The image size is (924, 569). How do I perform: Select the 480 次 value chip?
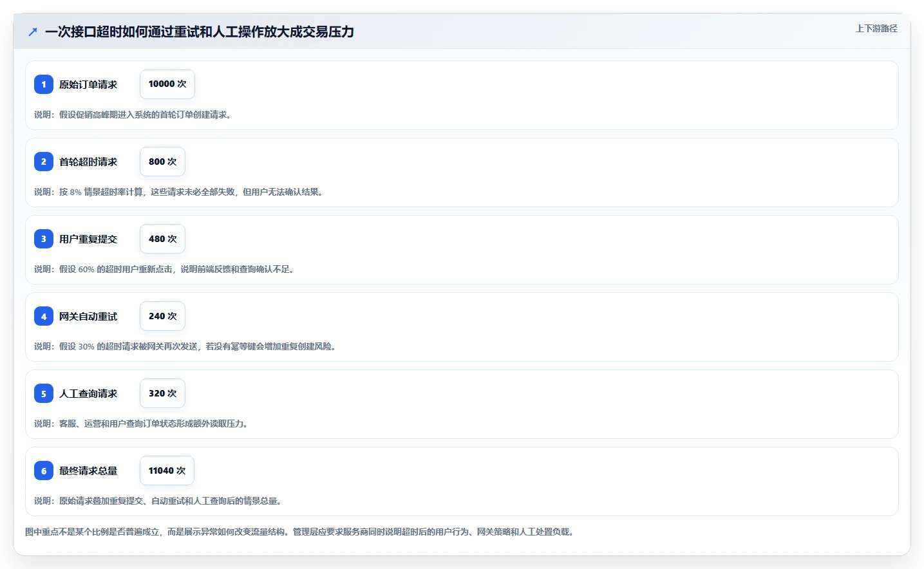[x=162, y=239]
